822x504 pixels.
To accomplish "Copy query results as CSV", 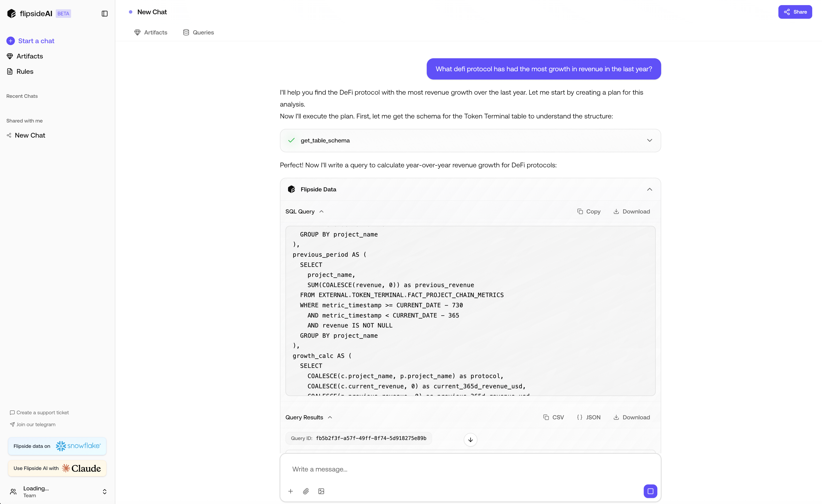I will point(554,417).
